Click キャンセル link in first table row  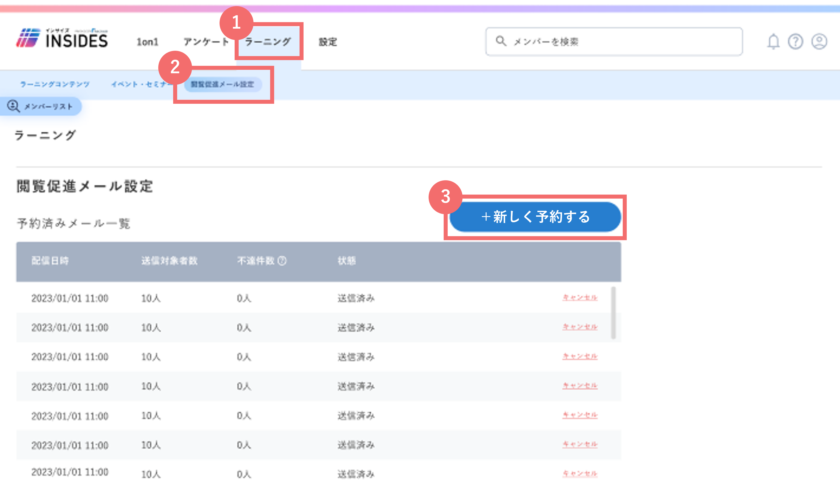coord(580,298)
